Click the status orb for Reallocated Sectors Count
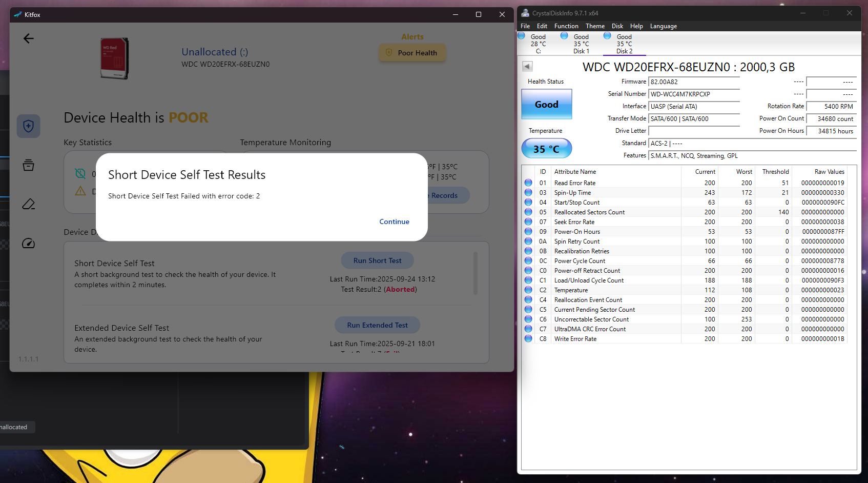Viewport: 868px width, 483px height. click(528, 212)
